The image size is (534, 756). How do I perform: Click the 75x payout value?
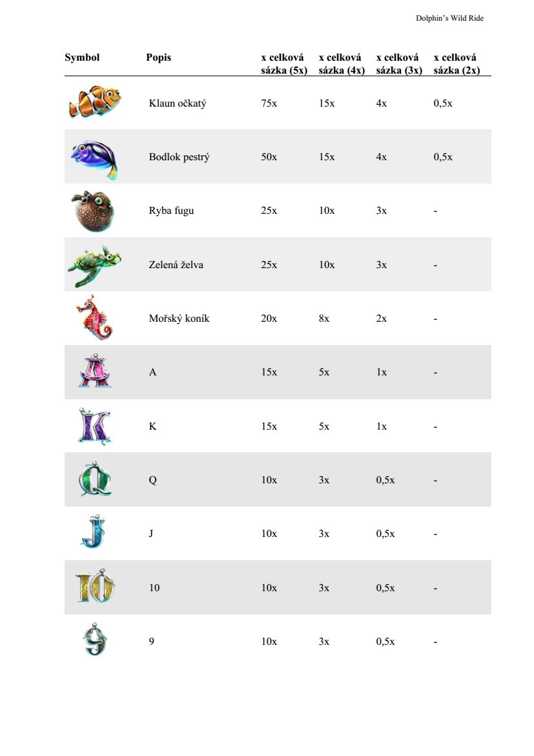coord(269,103)
